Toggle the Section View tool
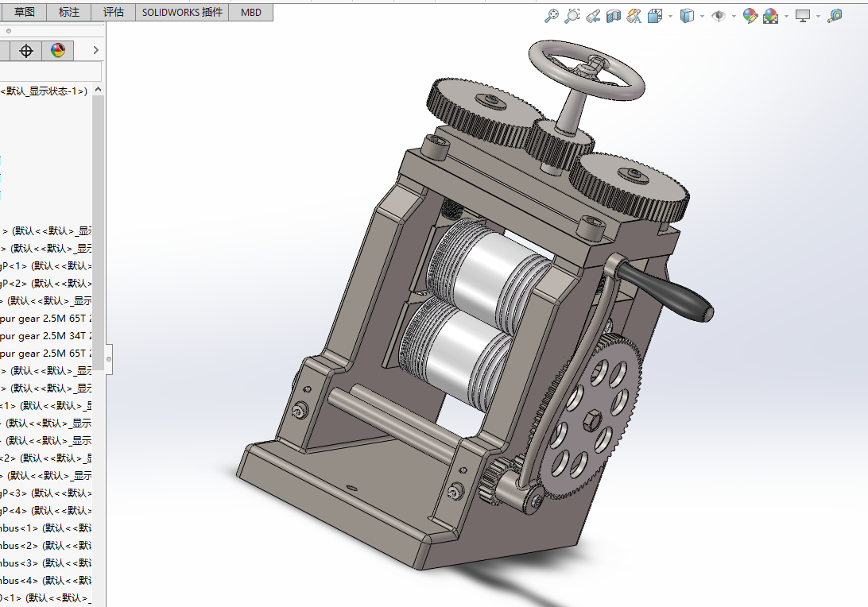The height and width of the screenshot is (607, 868). (x=614, y=16)
